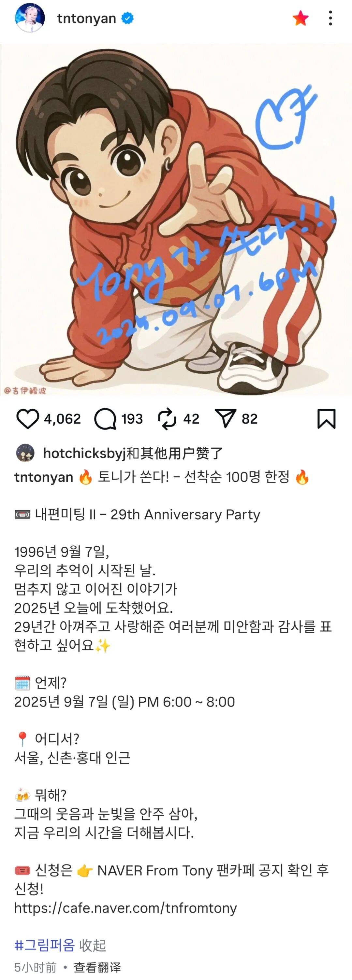This screenshot has width=352, height=980.
Task: Open tntonyan username in header
Action: (x=86, y=18)
